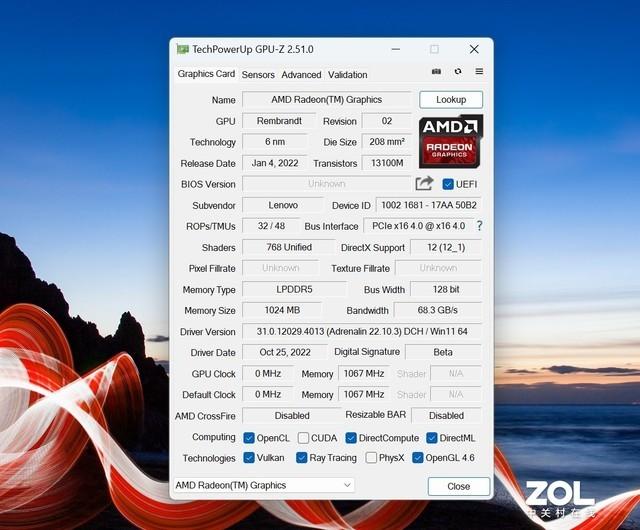The image size is (640, 530).
Task: Toggle the OpenCL checkbox
Action: [x=249, y=438]
